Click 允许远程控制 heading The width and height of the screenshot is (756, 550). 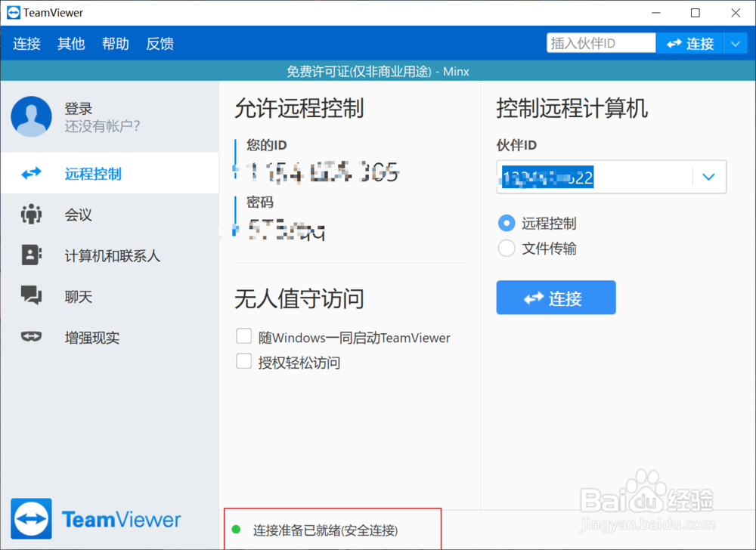tap(299, 108)
